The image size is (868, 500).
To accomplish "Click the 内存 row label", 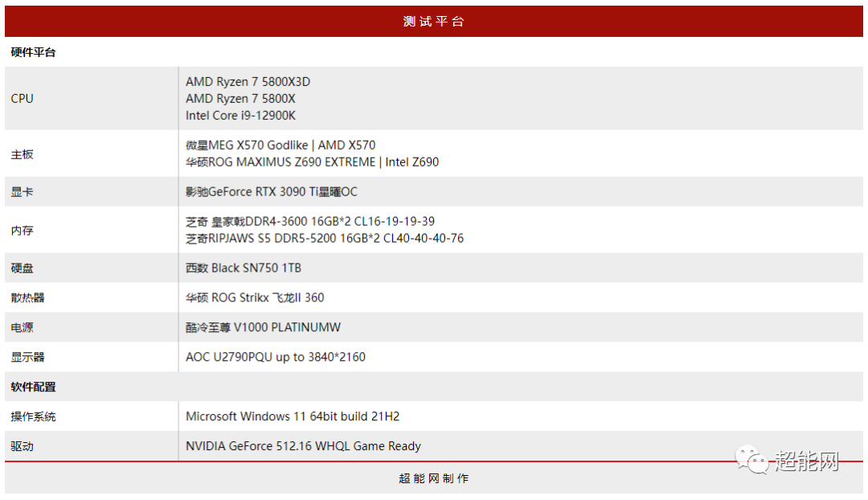I will pos(23,231).
